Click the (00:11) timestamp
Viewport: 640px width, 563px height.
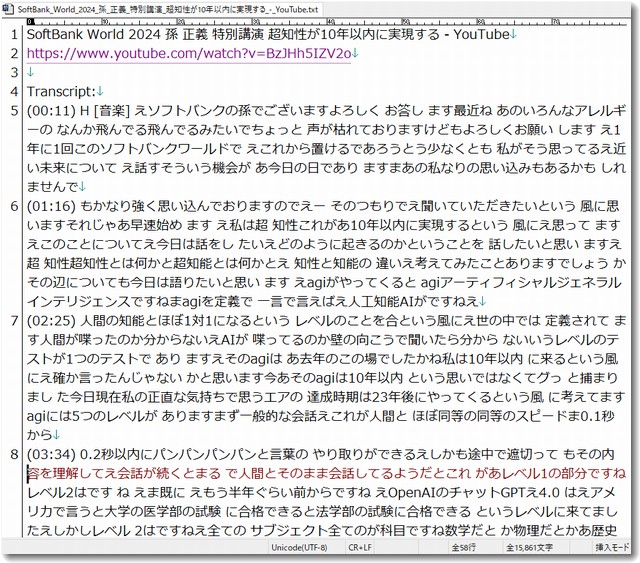51,111
